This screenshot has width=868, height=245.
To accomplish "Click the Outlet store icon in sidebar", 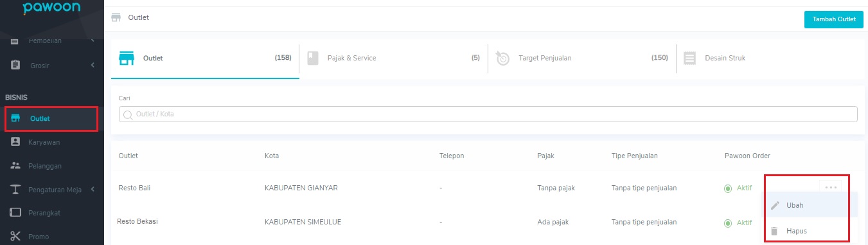I will (16, 118).
